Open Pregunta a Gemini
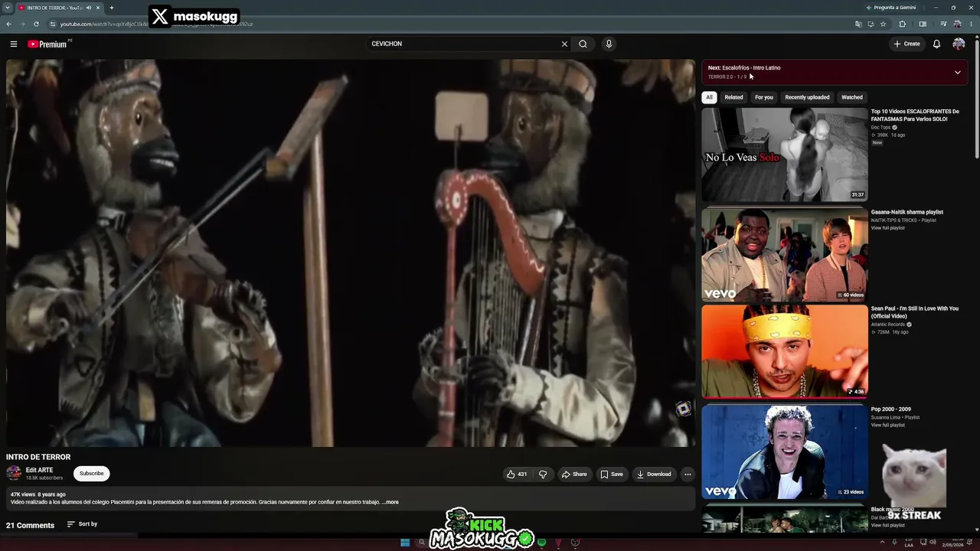Viewport: 980px width, 551px height. tap(890, 8)
